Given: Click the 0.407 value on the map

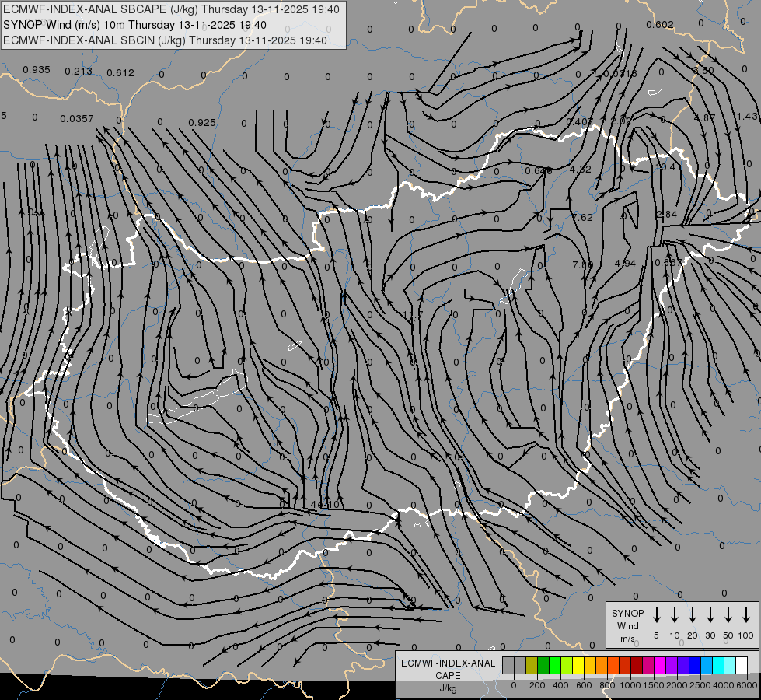Looking at the screenshot, I should pyautogui.click(x=580, y=121).
